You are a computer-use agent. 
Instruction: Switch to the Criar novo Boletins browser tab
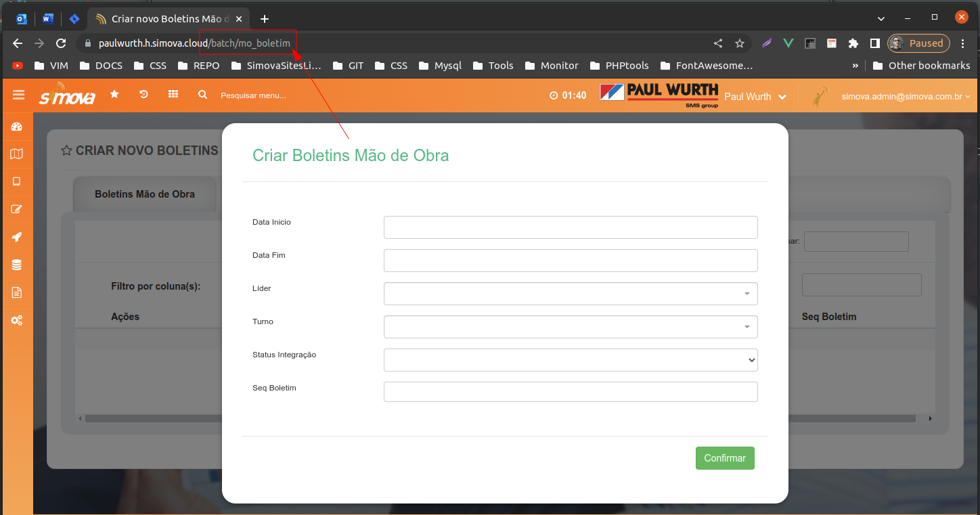[x=169, y=19]
